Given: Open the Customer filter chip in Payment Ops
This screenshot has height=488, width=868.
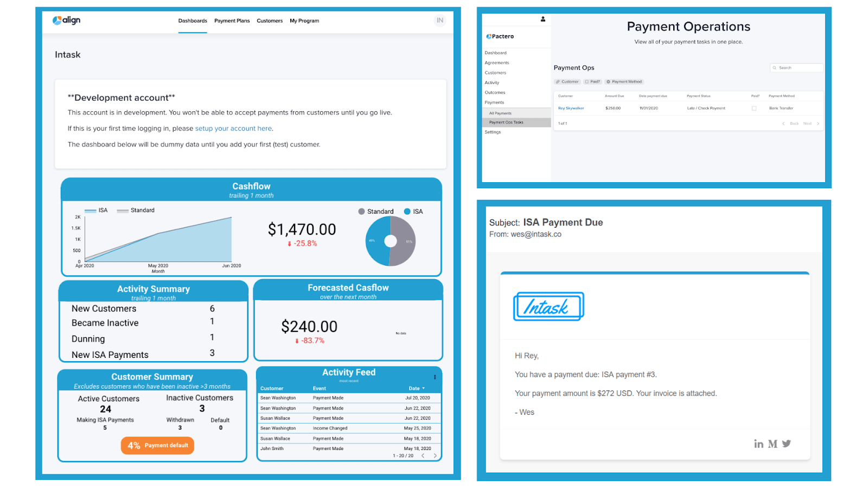Looking at the screenshot, I should click(567, 82).
